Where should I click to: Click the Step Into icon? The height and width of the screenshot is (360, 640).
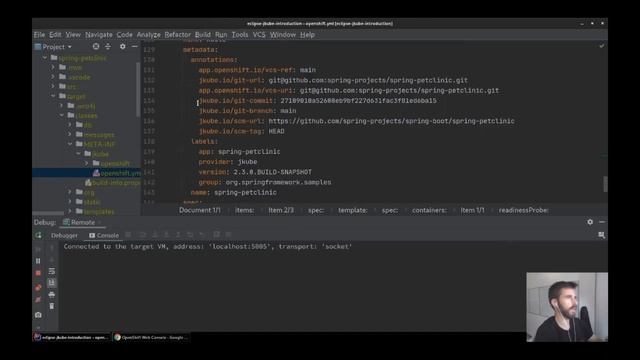coord(155,235)
